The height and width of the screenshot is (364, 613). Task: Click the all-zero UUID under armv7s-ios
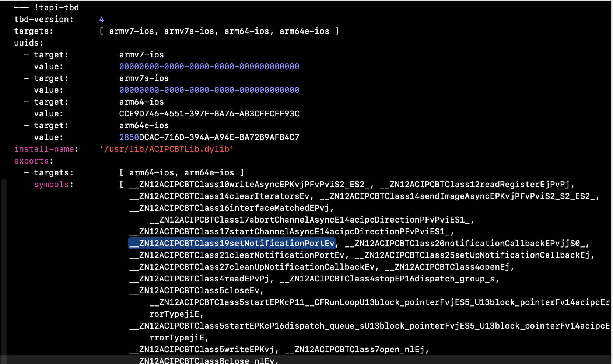point(209,90)
